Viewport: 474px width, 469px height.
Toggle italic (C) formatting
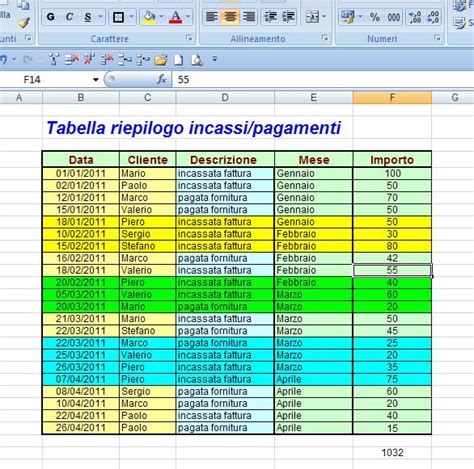[x=69, y=17]
